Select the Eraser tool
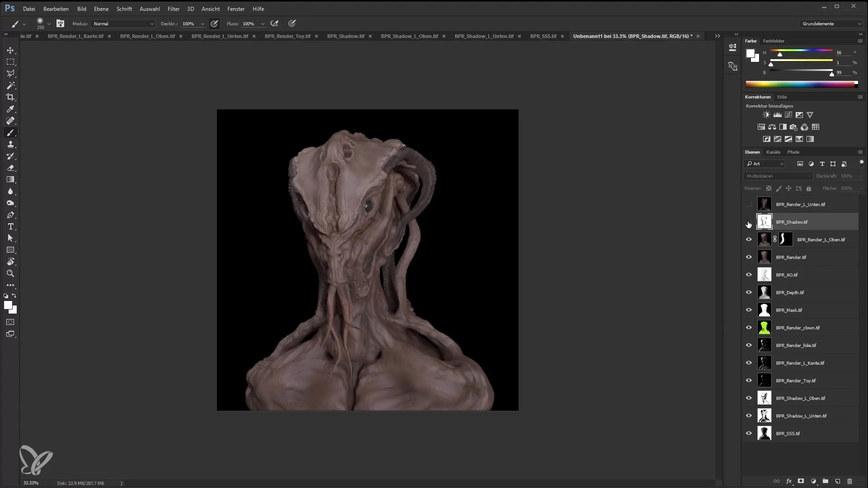The height and width of the screenshot is (488, 868). tap(10, 168)
